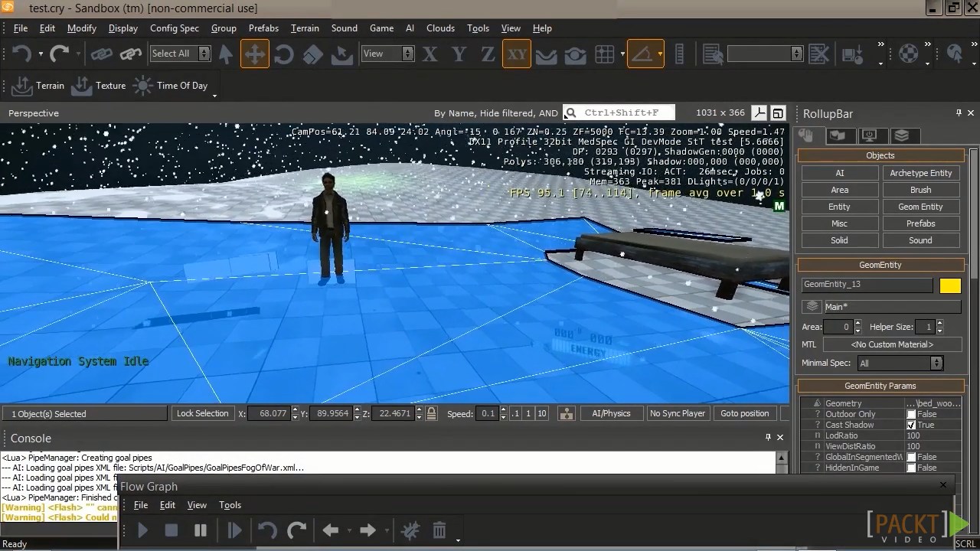Toggle HiddenInGame checkbox
This screenshot has height=551, width=980.
point(911,468)
